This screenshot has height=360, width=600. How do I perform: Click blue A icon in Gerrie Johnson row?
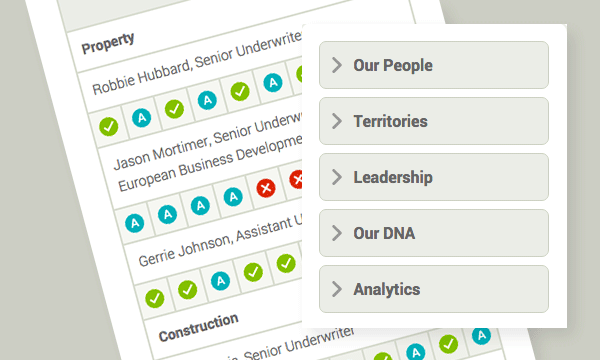[220, 281]
